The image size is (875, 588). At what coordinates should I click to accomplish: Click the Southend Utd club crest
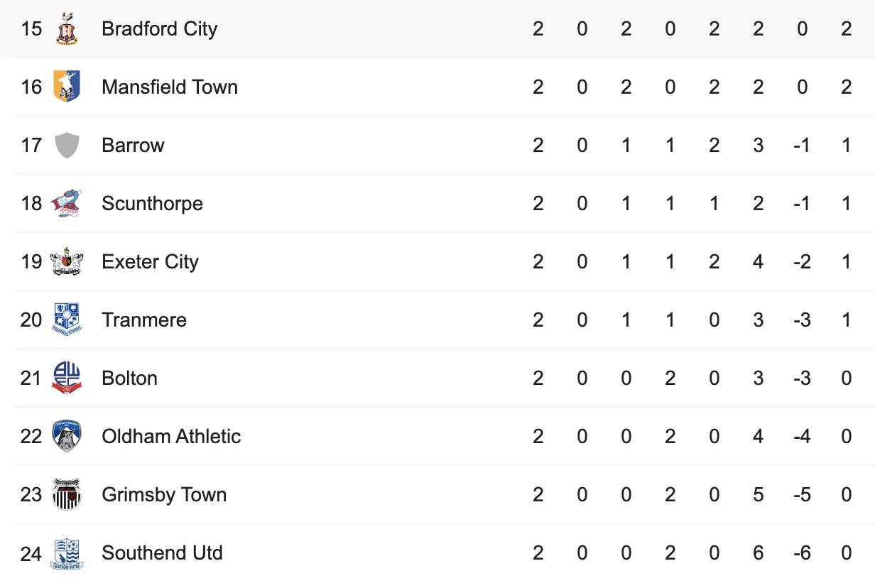click(x=67, y=553)
